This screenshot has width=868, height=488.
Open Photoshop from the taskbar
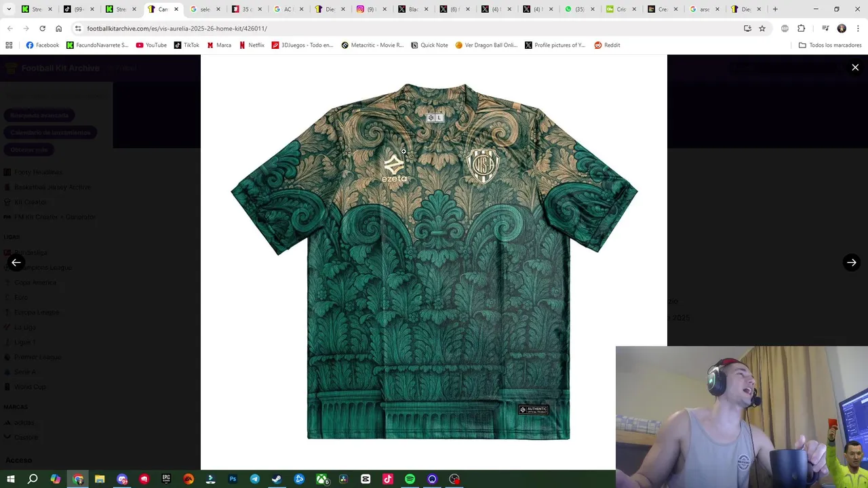(233, 479)
